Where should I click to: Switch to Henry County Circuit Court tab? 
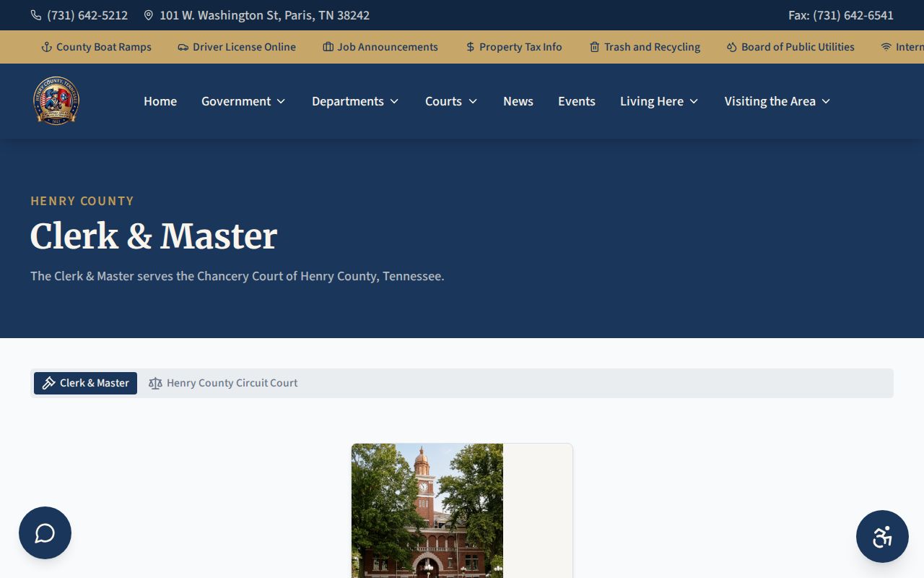pyautogui.click(x=223, y=383)
